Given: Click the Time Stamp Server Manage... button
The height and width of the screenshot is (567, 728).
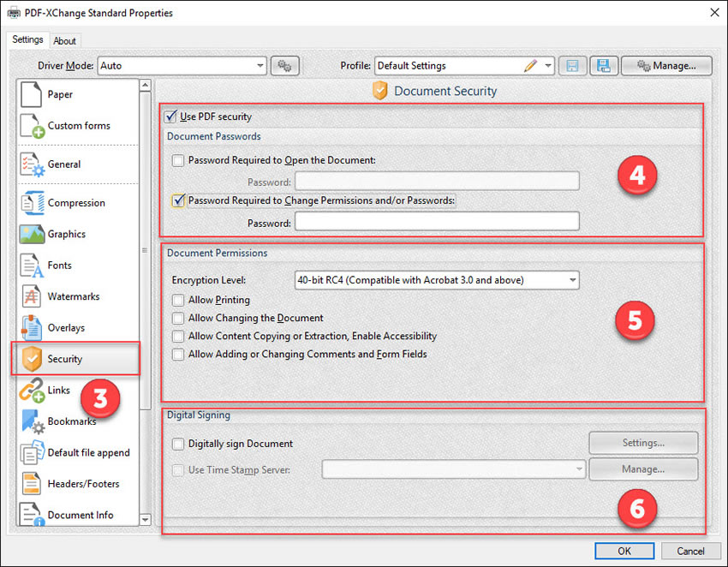Looking at the screenshot, I should [x=643, y=469].
